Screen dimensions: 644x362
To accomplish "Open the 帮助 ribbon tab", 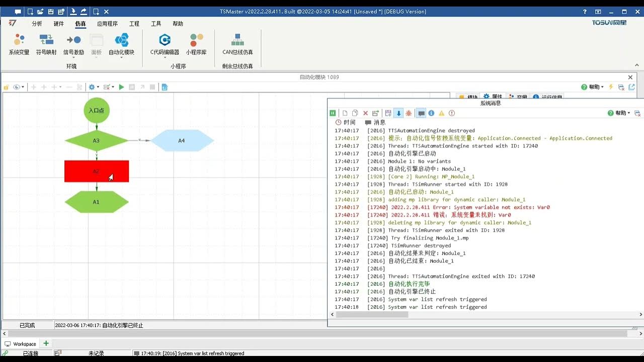I will click(178, 24).
